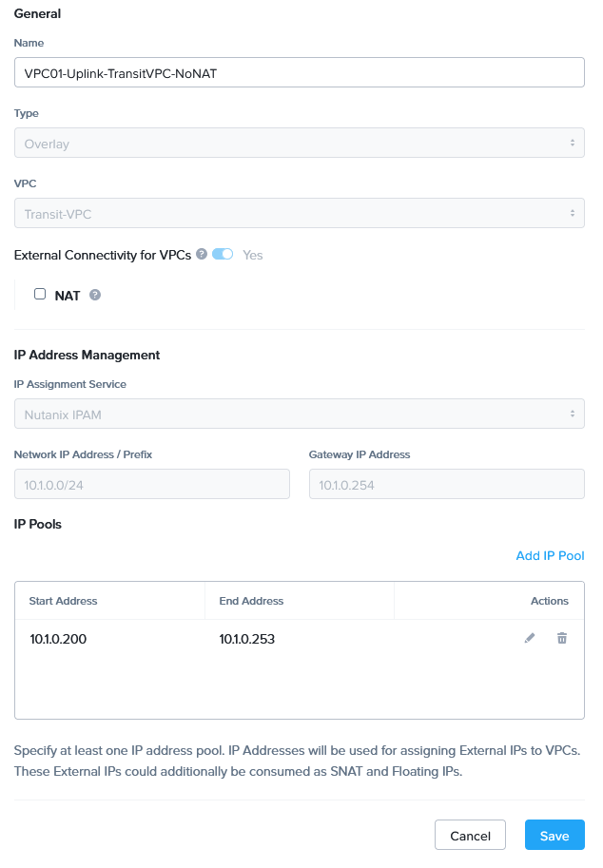Viewport: 603px width, 868px height.
Task: Click the Gateway IP Address field
Action: [446, 485]
